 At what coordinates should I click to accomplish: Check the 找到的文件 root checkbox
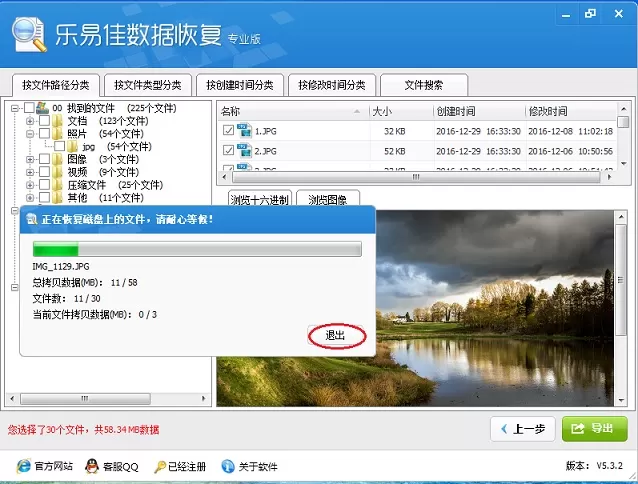pos(29,108)
